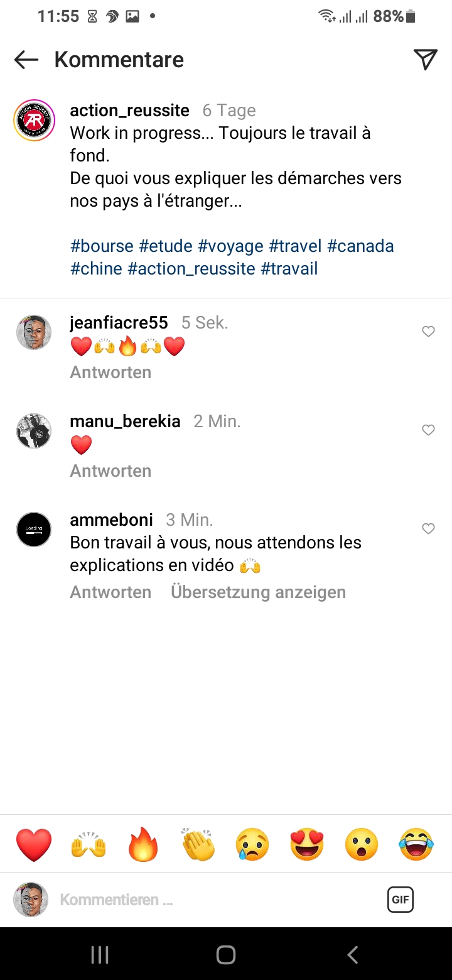Open ammeboni's profile avatar
Screen dimensions: 452x980
[x=34, y=530]
